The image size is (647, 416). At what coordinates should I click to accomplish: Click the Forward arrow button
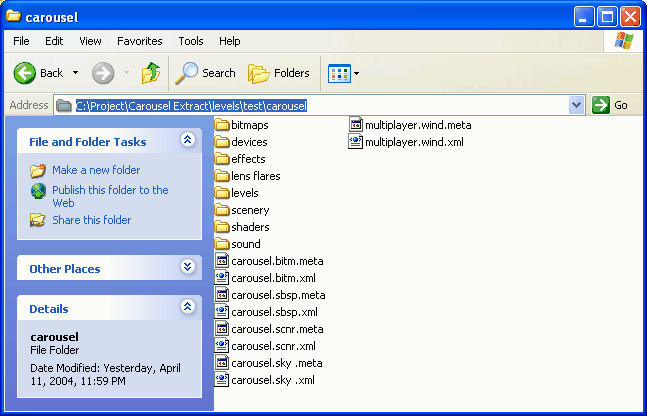(103, 73)
